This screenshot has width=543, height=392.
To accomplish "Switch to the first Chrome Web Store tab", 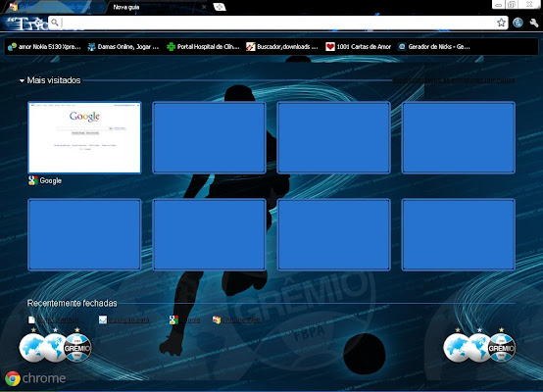I will (56, 7).
